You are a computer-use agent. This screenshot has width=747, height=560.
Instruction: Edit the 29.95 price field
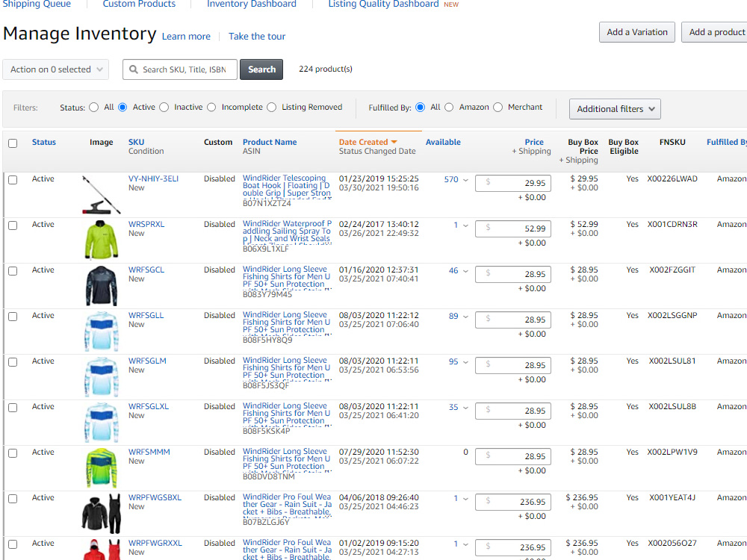click(x=513, y=183)
